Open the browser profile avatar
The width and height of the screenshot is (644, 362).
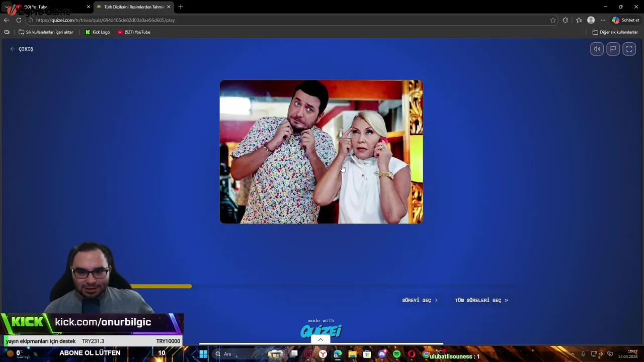591,20
